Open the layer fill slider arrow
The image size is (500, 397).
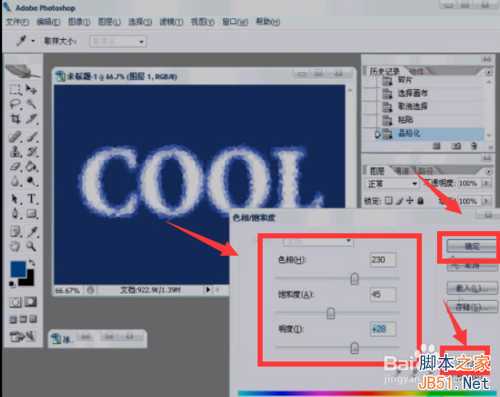tap(486, 201)
